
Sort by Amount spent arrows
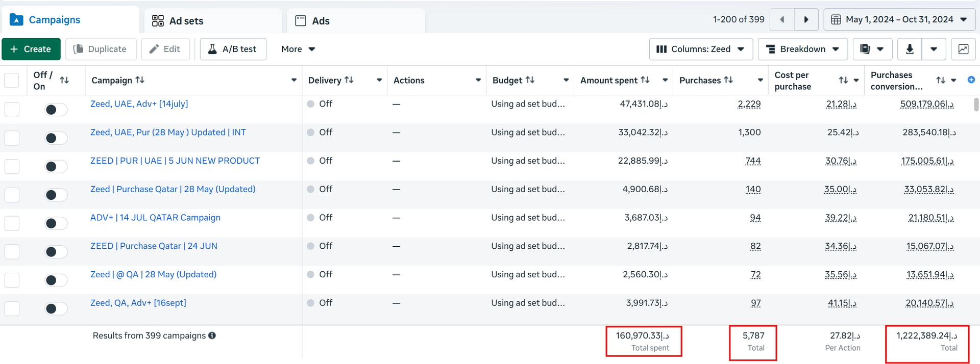tap(645, 80)
